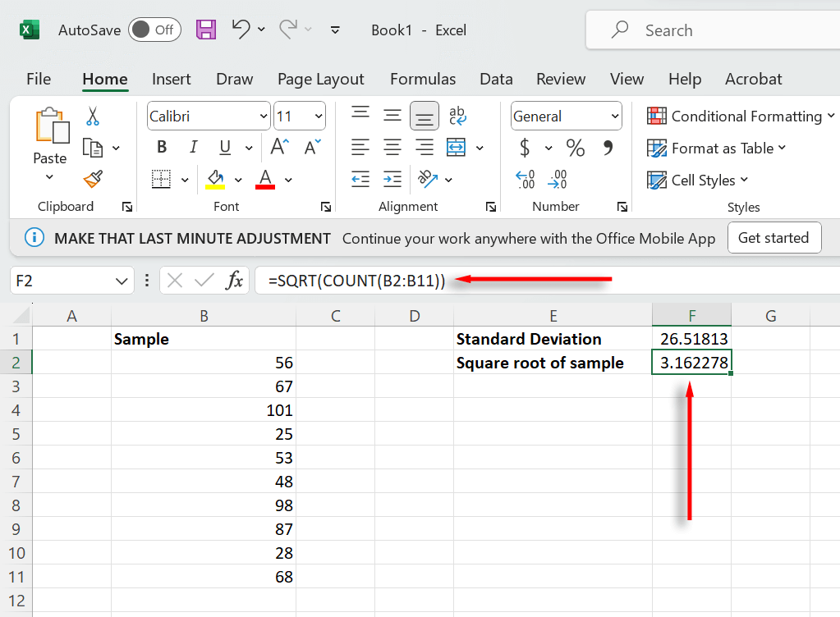Click the Get started button
The width and height of the screenshot is (840, 617).
773,238
